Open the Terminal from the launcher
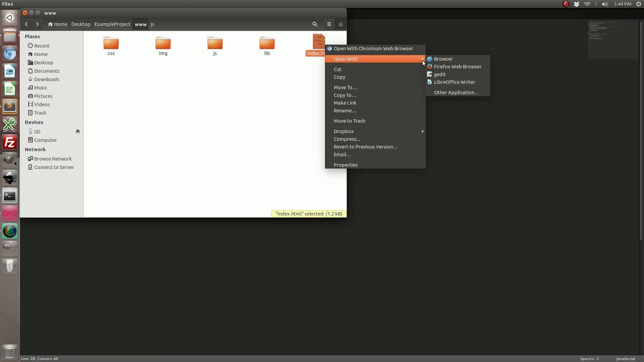644x362 pixels. pyautogui.click(x=10, y=196)
